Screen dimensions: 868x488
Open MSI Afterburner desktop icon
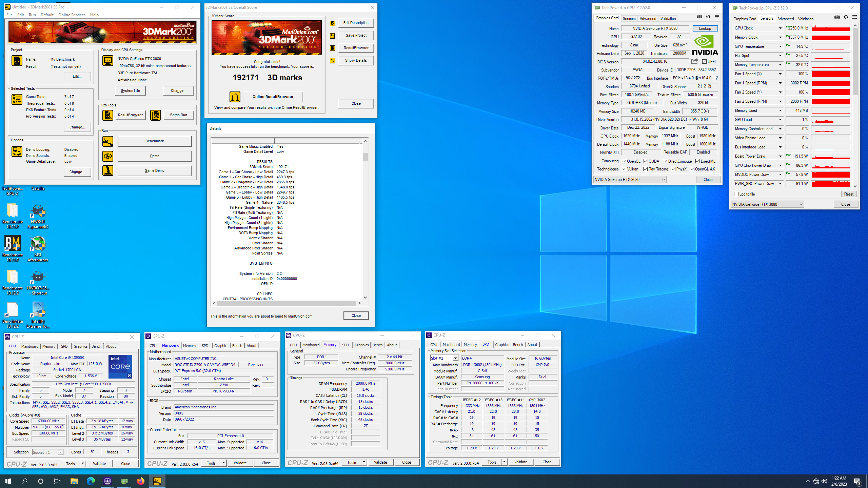click(x=38, y=249)
